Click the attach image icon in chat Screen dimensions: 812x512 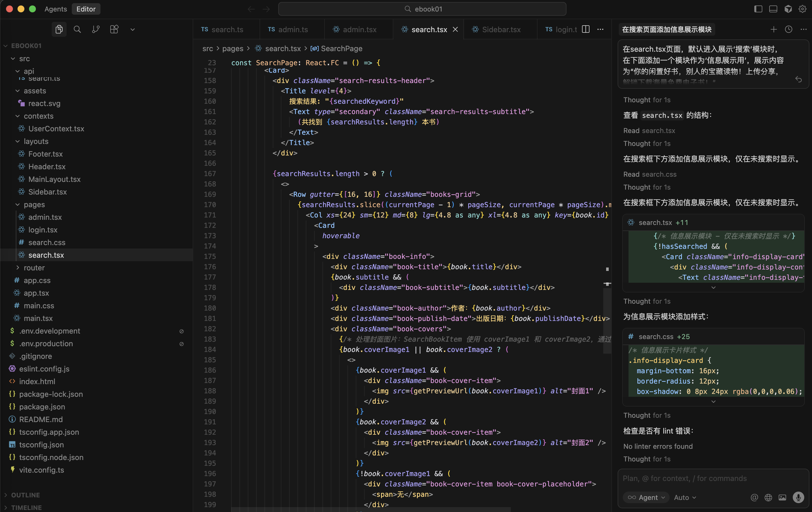click(x=782, y=497)
